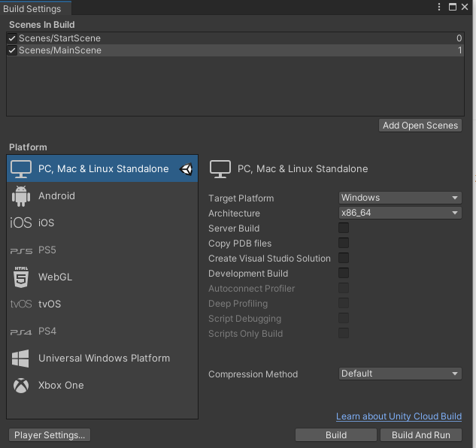
Task: Select the Scenes/StartScene row
Action: pos(235,38)
